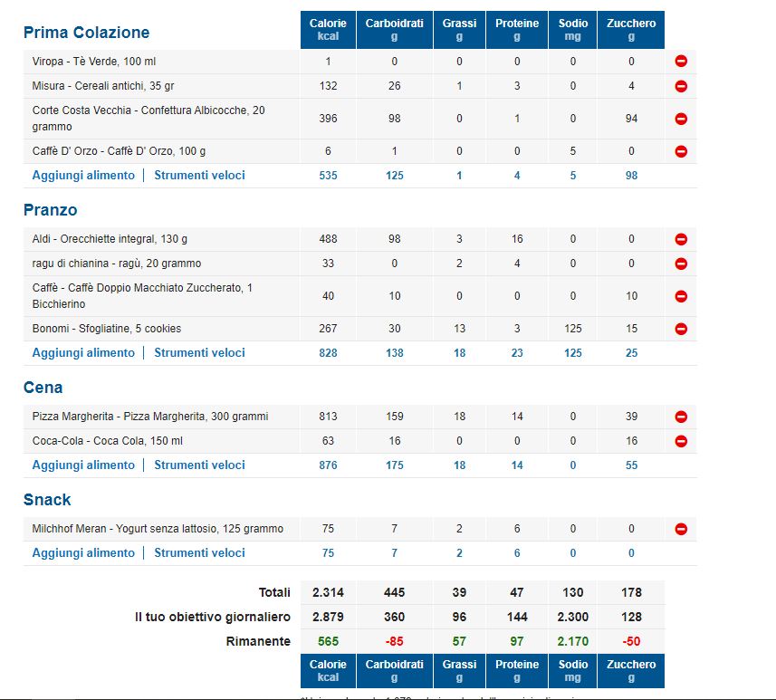Screen dimensions: 776x700
Task: Click the daily goal calories value 2.879
Action: click(x=328, y=618)
